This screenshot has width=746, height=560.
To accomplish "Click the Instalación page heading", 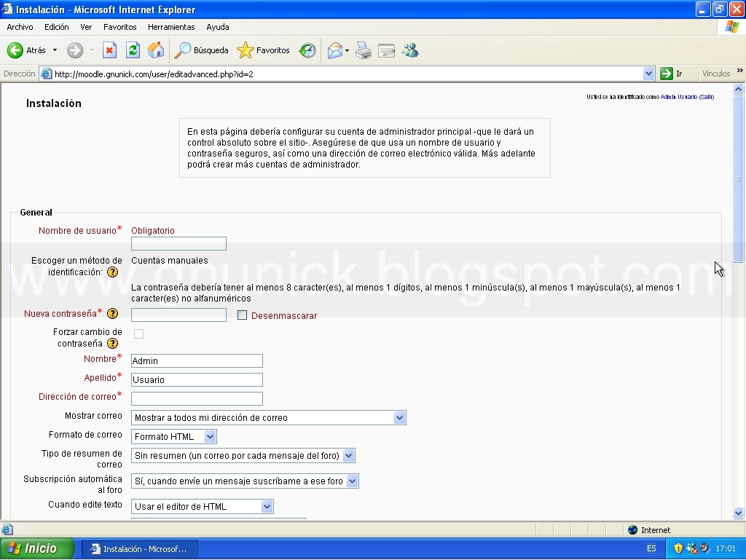I will tap(54, 103).
